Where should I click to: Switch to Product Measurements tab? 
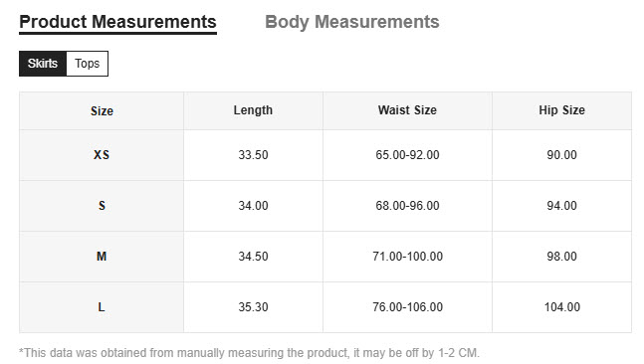coord(117,22)
